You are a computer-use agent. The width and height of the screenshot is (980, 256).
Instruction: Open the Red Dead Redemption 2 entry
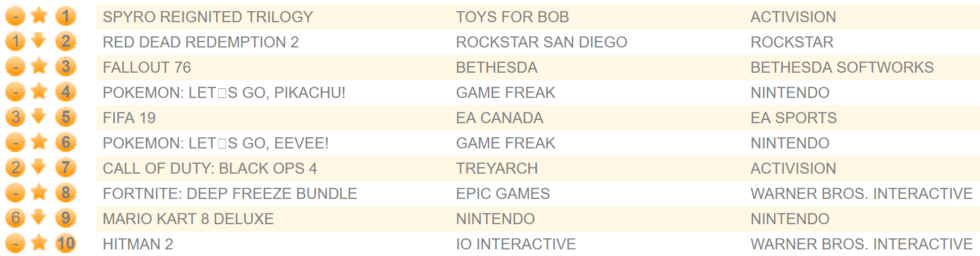[201, 42]
